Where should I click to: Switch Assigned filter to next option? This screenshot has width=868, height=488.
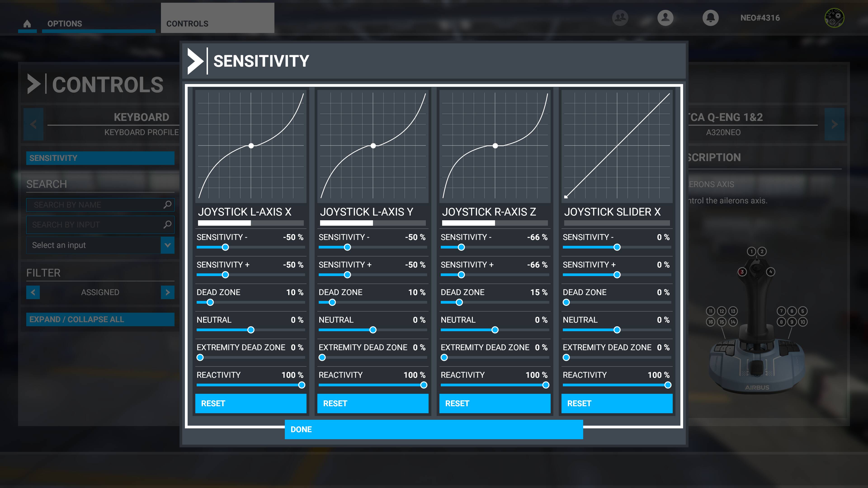[167, 292]
